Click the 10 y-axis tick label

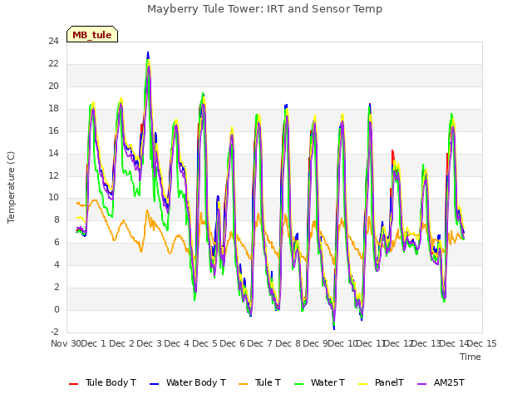[x=53, y=198]
